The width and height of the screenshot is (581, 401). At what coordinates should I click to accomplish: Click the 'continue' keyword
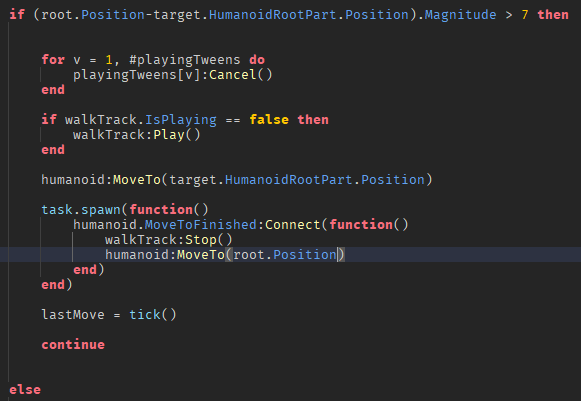73,345
